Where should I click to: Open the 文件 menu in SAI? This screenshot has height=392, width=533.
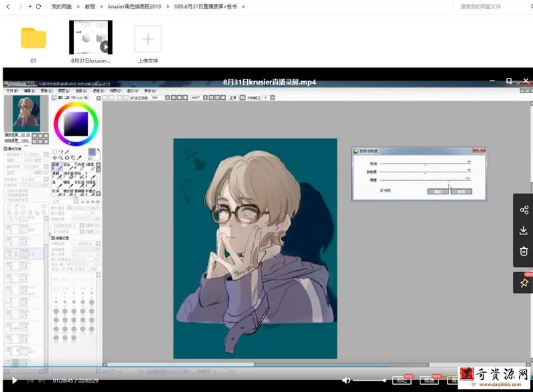(12, 91)
